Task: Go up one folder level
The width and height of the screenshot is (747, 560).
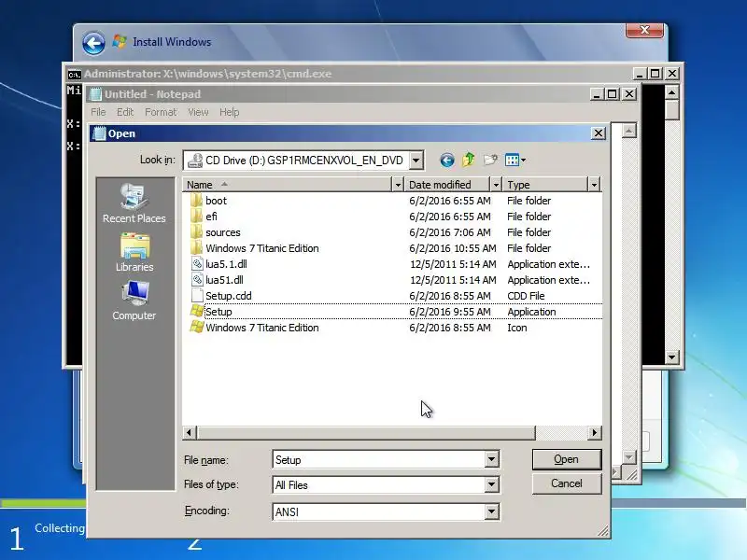Action: coord(469,160)
